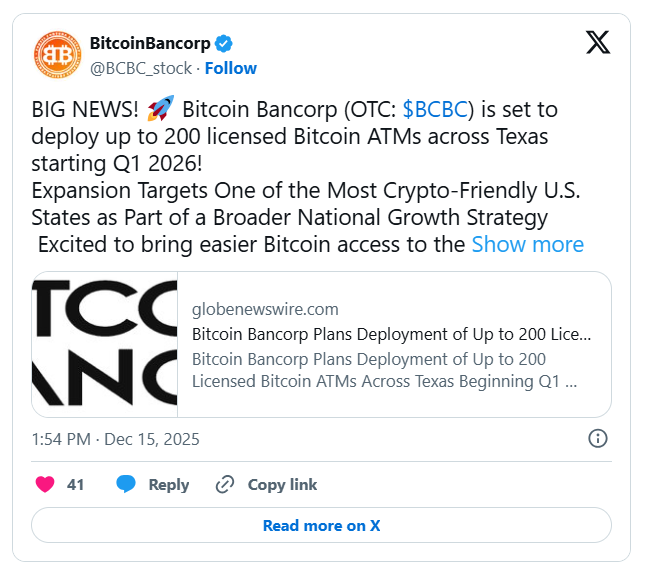The width and height of the screenshot is (650, 575).
Task: Like the post with heart icon
Action: coord(45,485)
